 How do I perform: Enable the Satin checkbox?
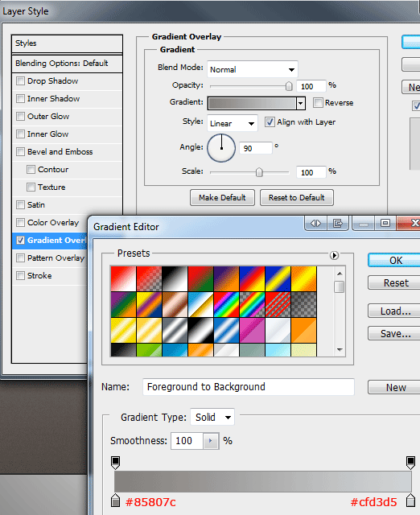(20, 205)
